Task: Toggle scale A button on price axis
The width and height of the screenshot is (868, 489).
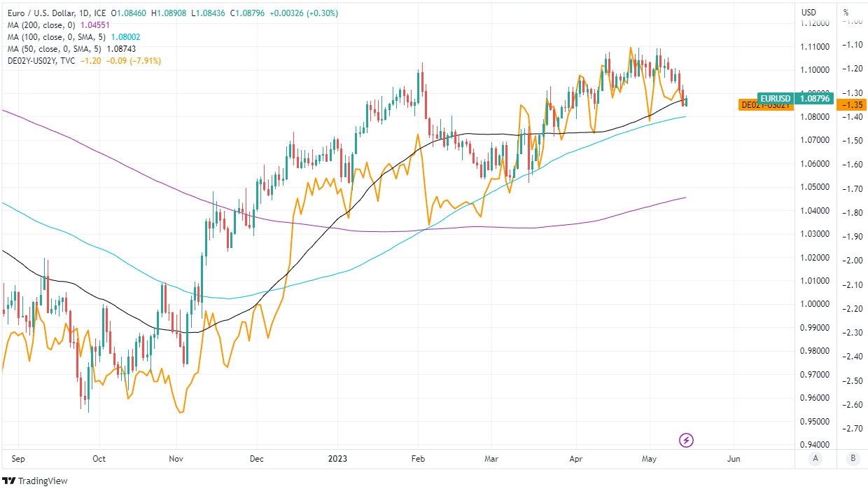Action: pyautogui.click(x=815, y=459)
